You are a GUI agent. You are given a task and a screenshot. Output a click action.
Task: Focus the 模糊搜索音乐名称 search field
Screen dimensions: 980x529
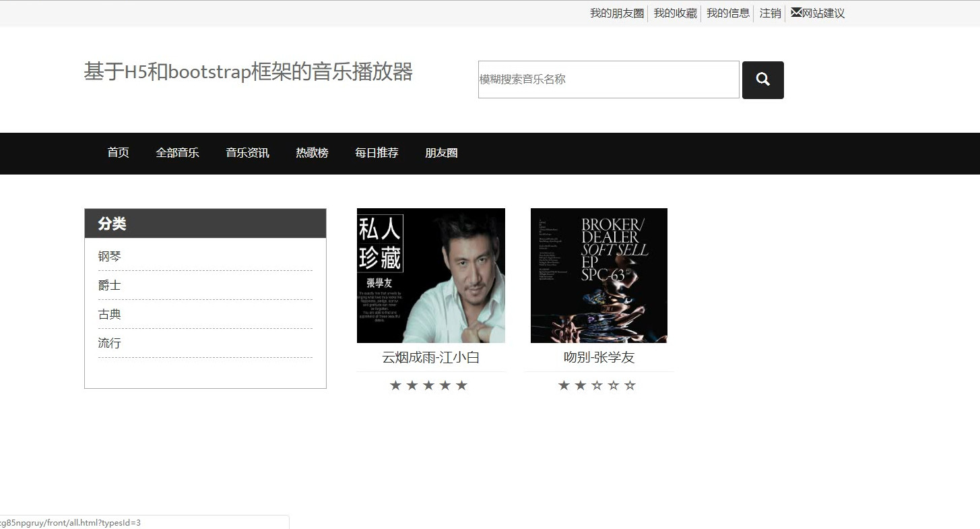click(609, 80)
